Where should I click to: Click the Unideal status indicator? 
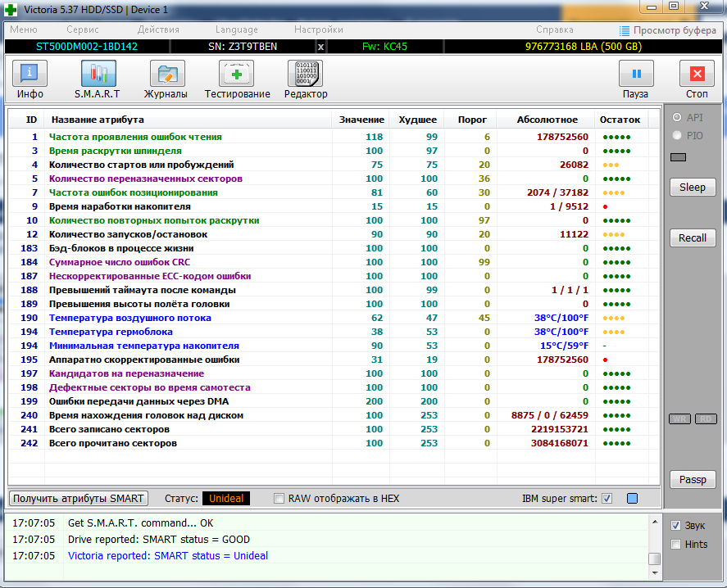(x=226, y=499)
